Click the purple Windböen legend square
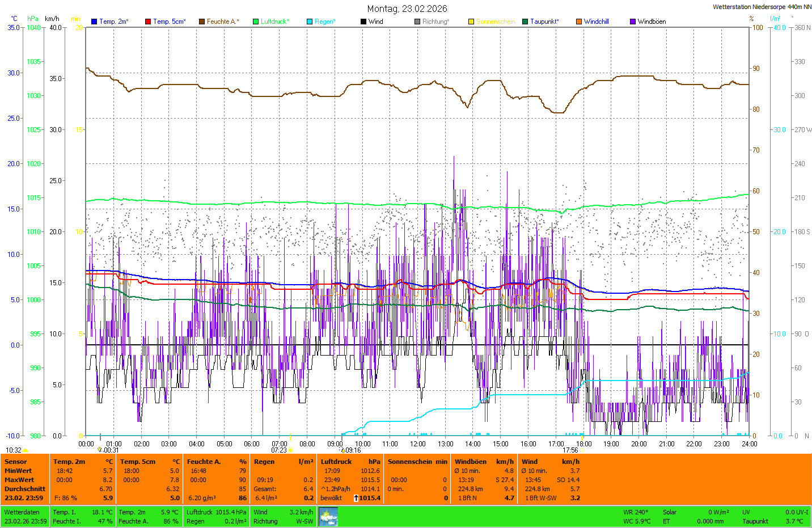The image size is (812, 528). tap(633, 22)
